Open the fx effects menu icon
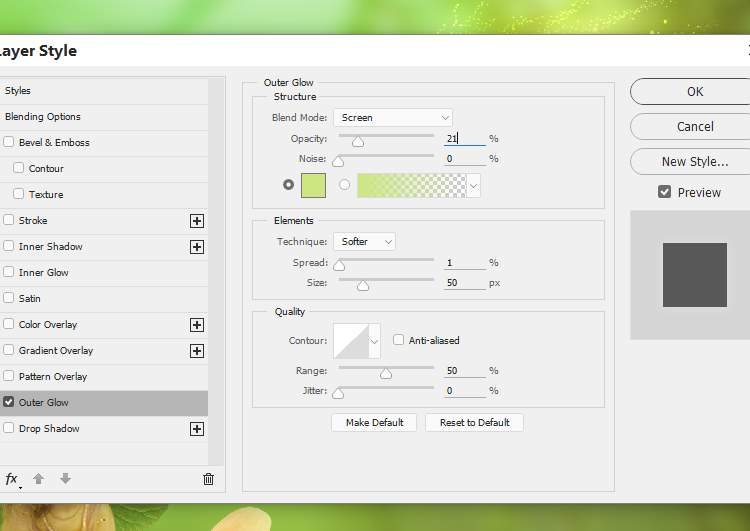750x531 pixels. coord(12,479)
